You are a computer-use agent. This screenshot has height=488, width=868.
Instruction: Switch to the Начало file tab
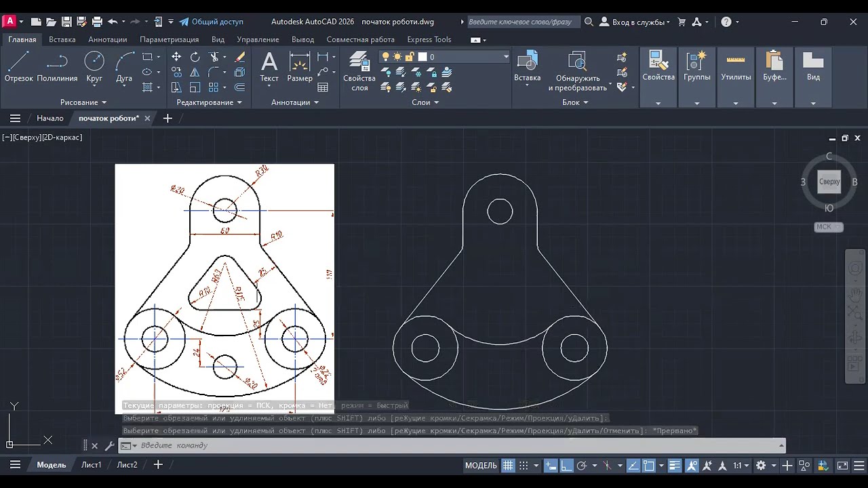(50, 118)
